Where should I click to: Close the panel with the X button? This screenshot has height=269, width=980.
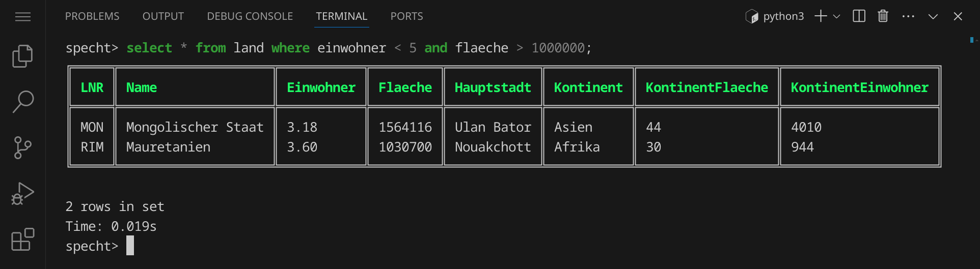coord(958,16)
